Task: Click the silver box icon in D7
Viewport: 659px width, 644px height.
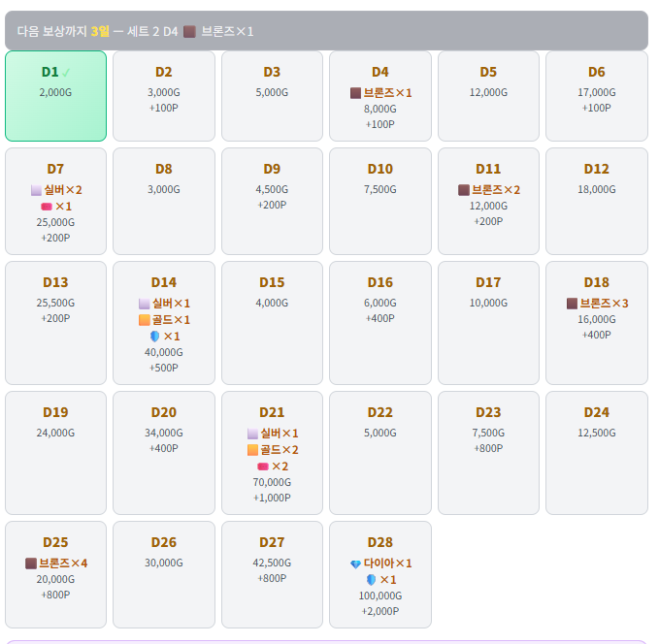Action: 36,190
